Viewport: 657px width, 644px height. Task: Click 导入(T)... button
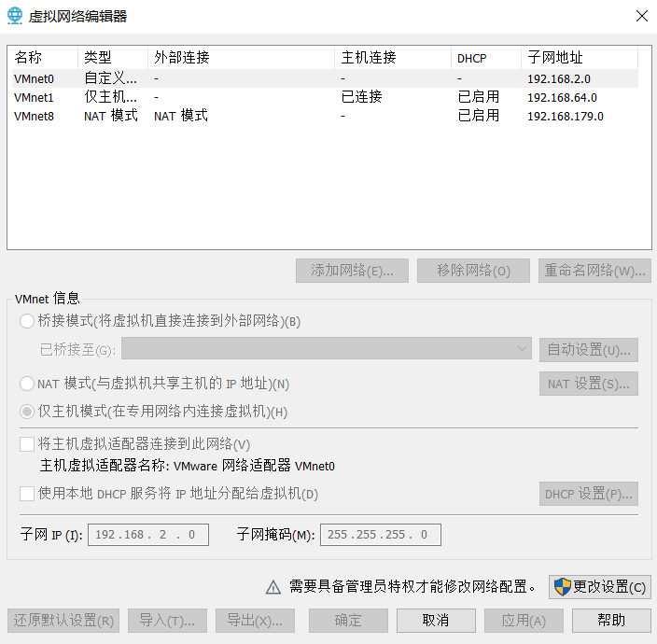coord(167,621)
